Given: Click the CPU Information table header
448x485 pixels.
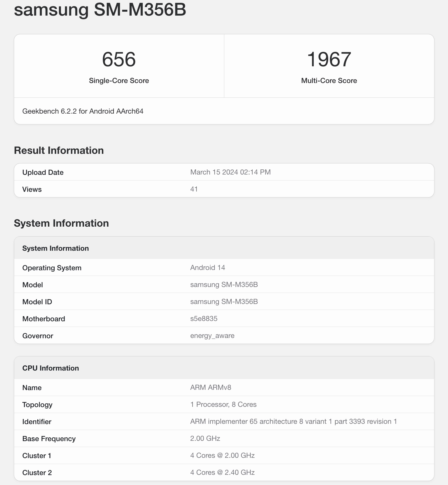Looking at the screenshot, I should (51, 368).
